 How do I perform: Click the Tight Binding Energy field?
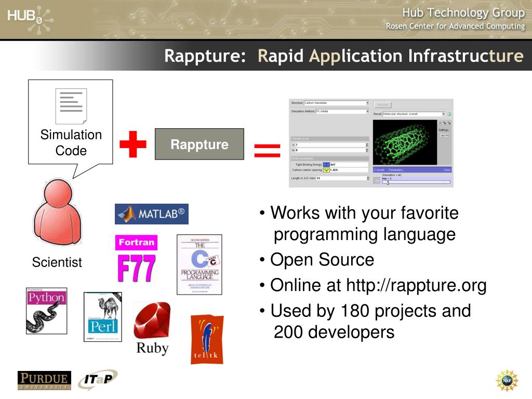tap(349, 165)
